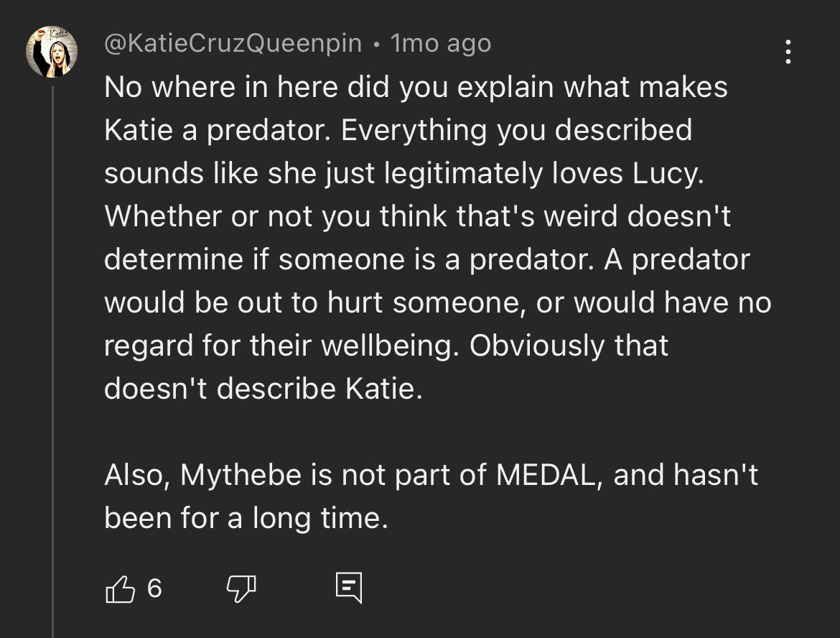840x638 pixels.
Task: Click the line "been for a long time."
Action: click(x=246, y=518)
